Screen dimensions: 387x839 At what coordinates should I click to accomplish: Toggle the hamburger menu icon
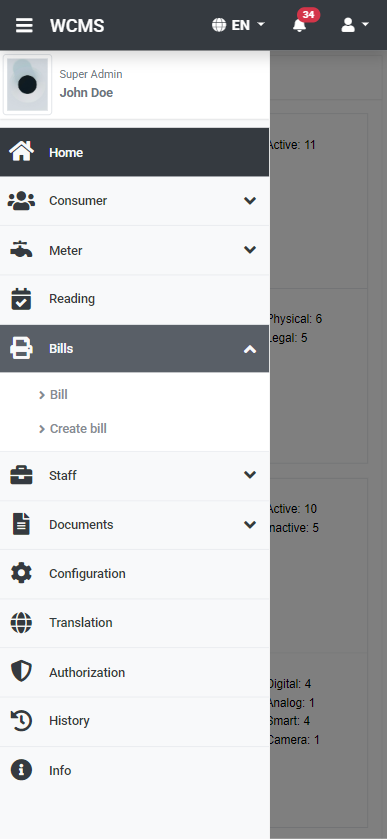tap(24, 25)
